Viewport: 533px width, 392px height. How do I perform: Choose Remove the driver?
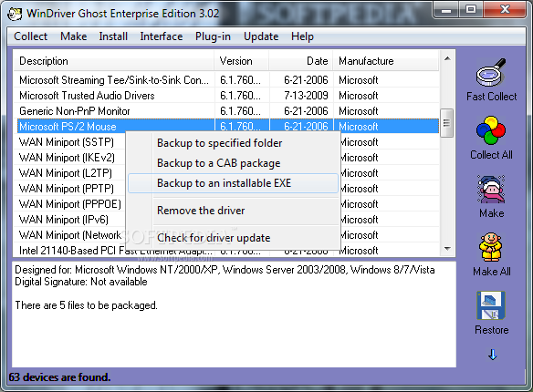point(234,211)
